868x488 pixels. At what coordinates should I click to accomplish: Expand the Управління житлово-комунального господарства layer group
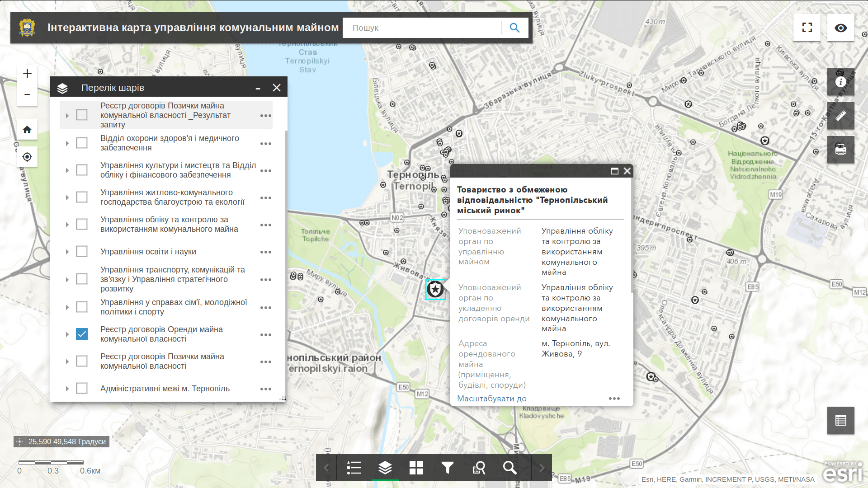[x=66, y=197]
